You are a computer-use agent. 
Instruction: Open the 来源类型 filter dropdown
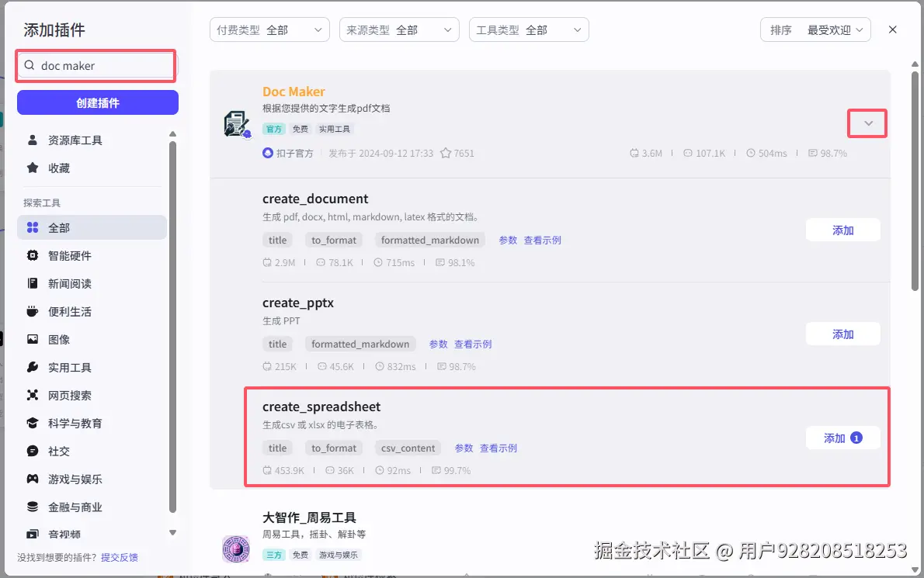(399, 30)
